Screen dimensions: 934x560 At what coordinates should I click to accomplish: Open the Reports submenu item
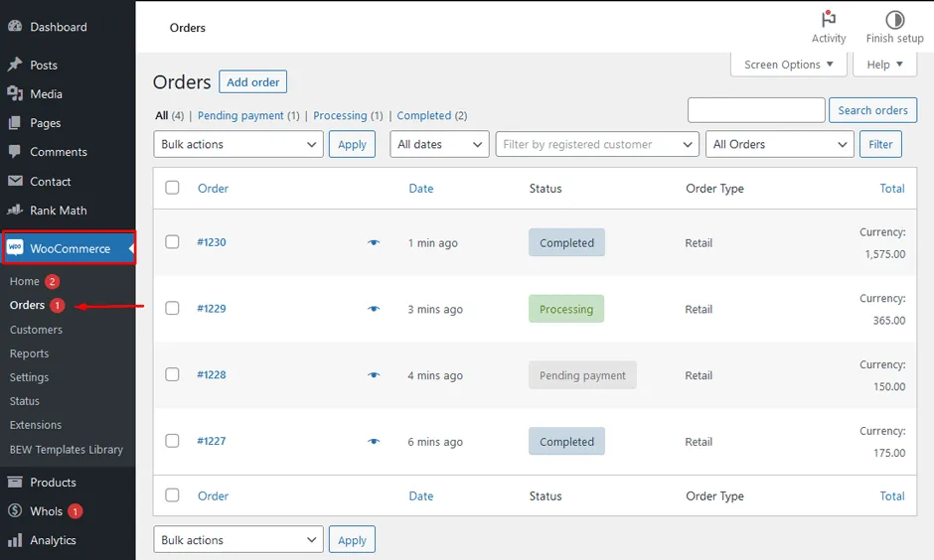point(29,353)
